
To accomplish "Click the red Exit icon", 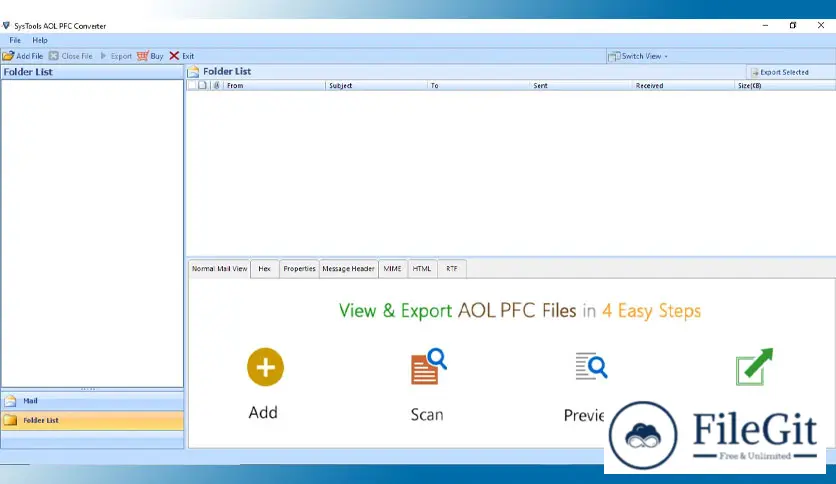I will (x=174, y=55).
